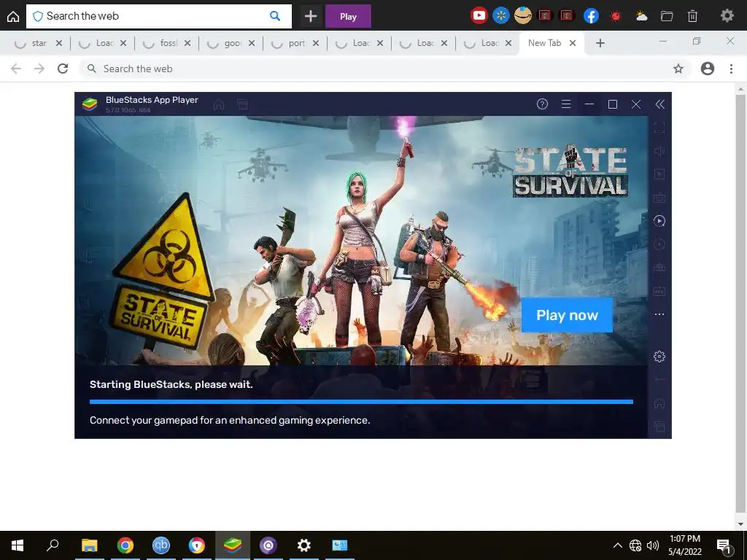Go back to previous page

pyautogui.click(x=16, y=69)
